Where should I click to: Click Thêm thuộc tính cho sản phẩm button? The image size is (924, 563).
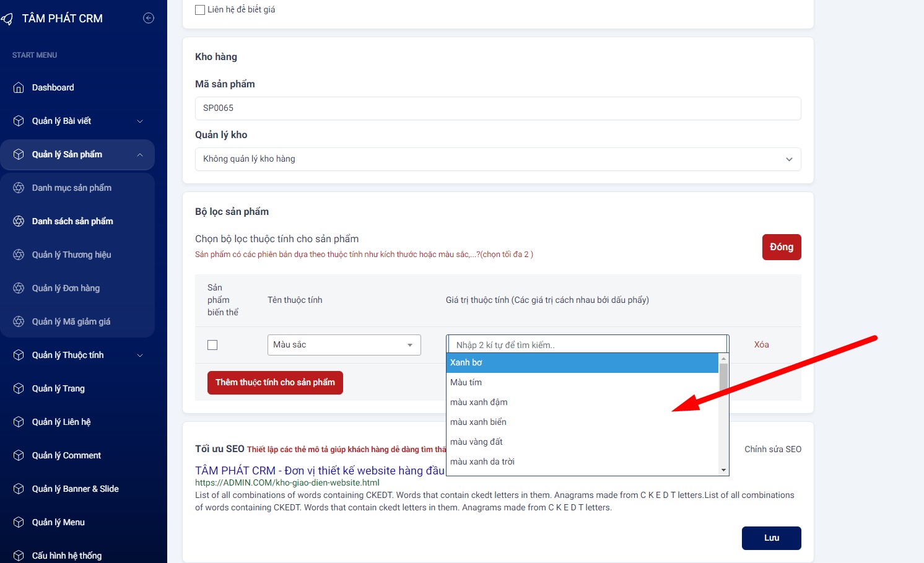[x=275, y=383]
